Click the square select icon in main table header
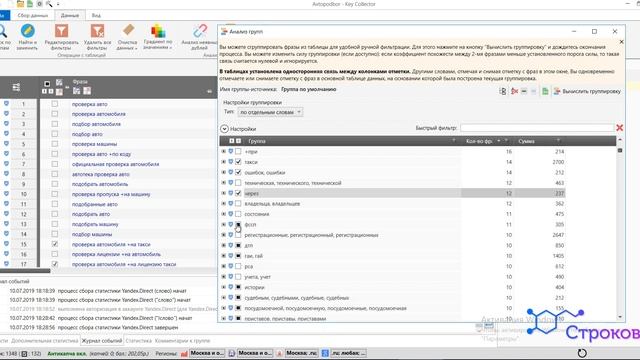 coord(47,83)
